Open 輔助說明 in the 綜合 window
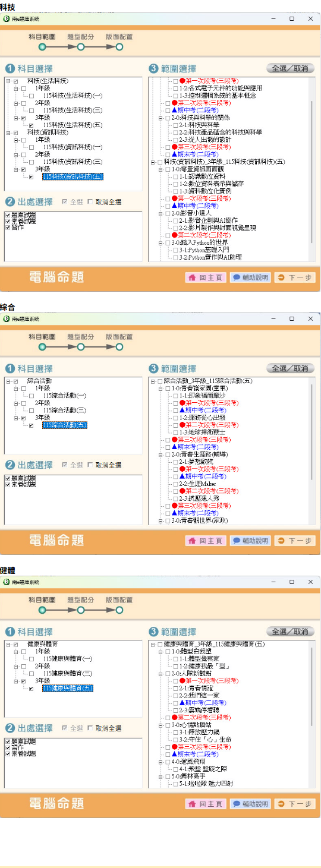321x868 pixels. [x=250, y=541]
